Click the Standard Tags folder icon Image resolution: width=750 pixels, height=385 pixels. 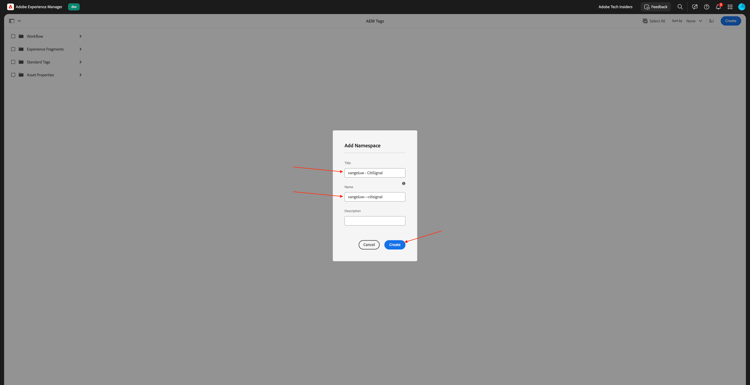click(21, 62)
